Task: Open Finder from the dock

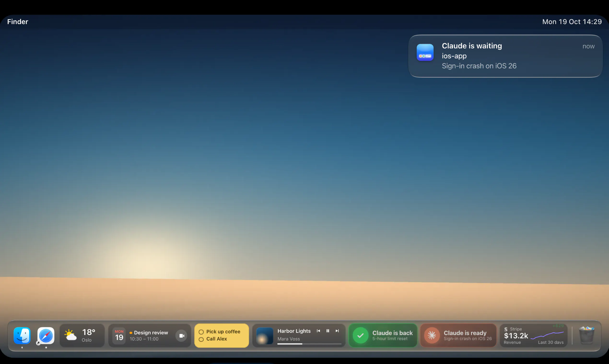Action: coord(22,335)
